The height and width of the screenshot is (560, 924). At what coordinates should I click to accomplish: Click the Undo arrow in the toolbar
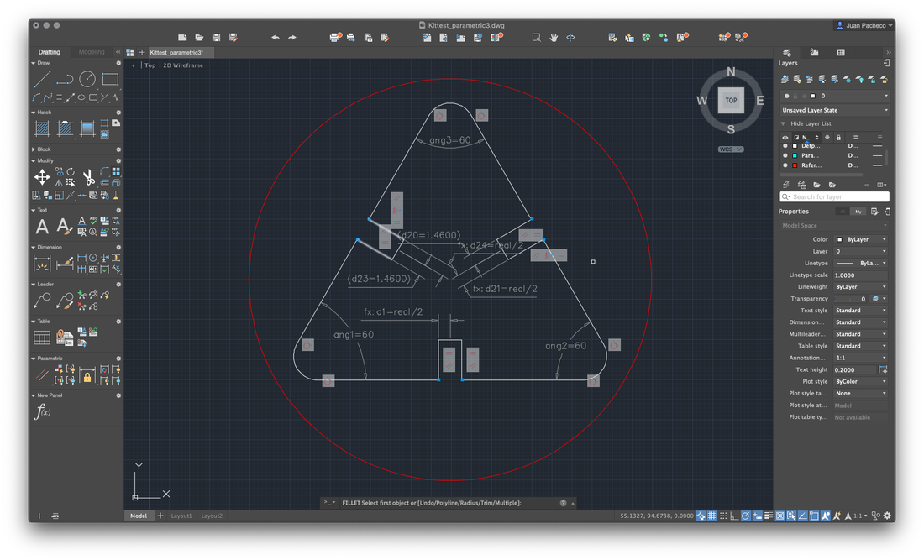[276, 38]
